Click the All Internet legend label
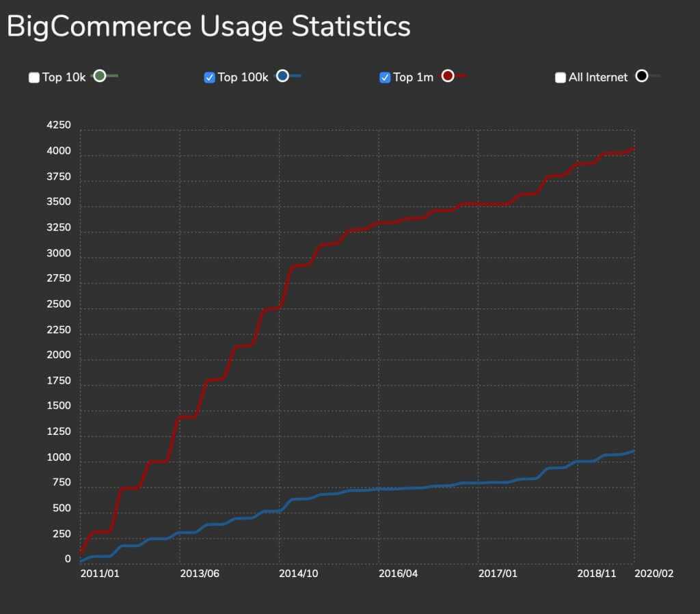The image size is (700, 614). (x=600, y=78)
